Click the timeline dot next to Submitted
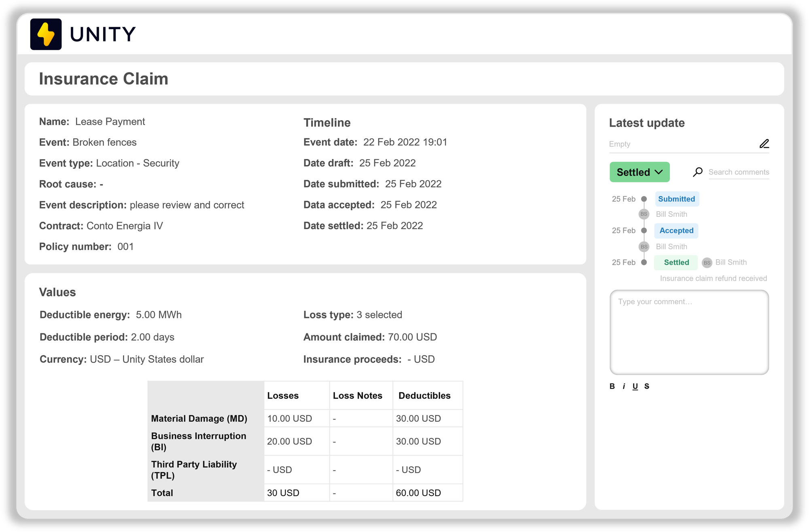This screenshot has height=532, width=809. (x=644, y=199)
